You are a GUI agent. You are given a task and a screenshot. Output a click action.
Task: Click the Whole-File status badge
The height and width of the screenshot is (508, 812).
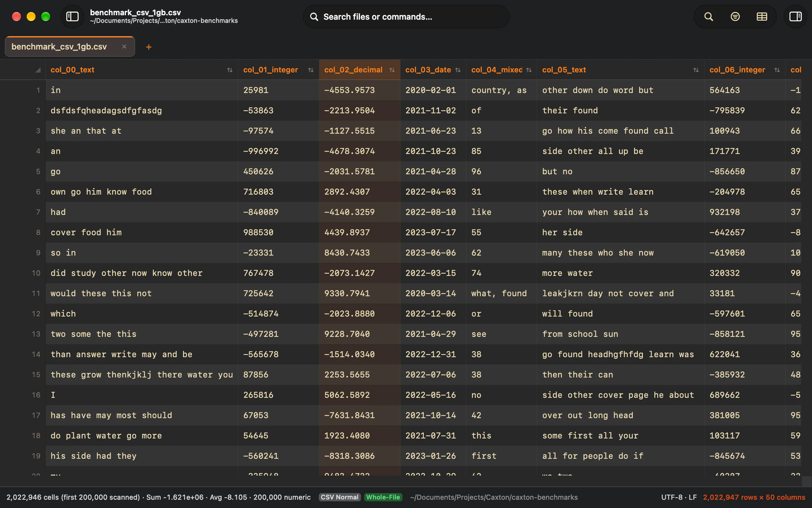383,497
